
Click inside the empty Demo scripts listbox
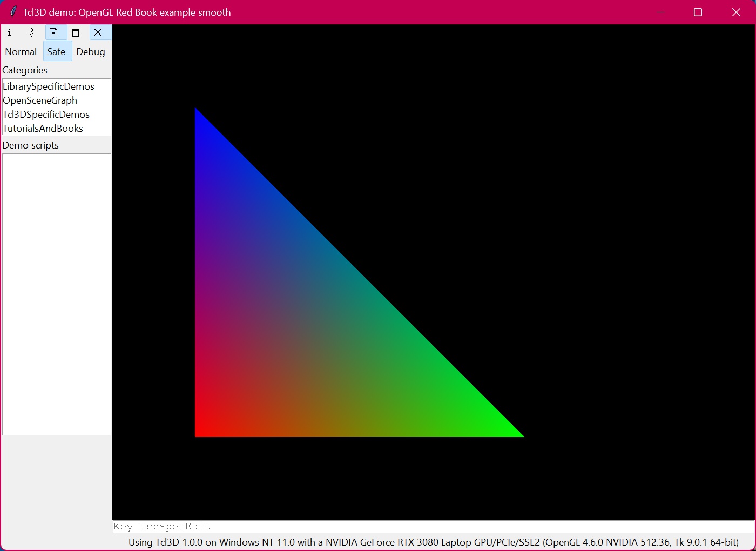point(57,294)
